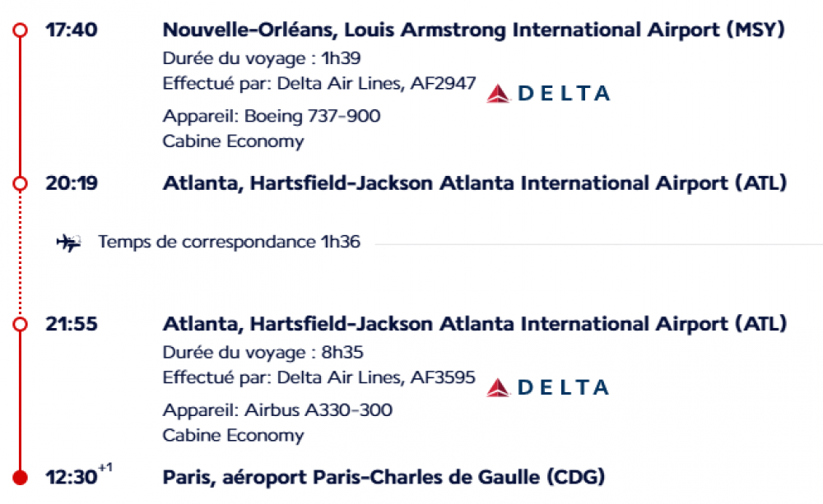Click the 21:55 departure timeline circle
The width and height of the screenshot is (823, 504).
click(21, 324)
